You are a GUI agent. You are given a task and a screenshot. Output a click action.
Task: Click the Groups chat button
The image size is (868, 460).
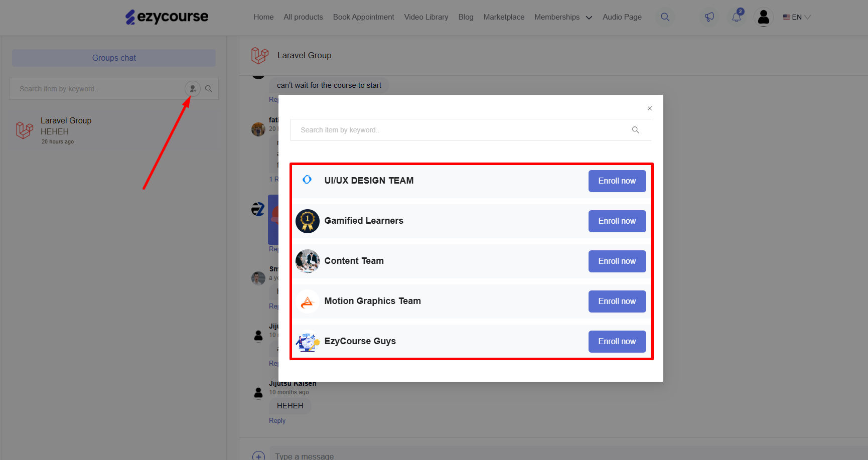(x=114, y=58)
